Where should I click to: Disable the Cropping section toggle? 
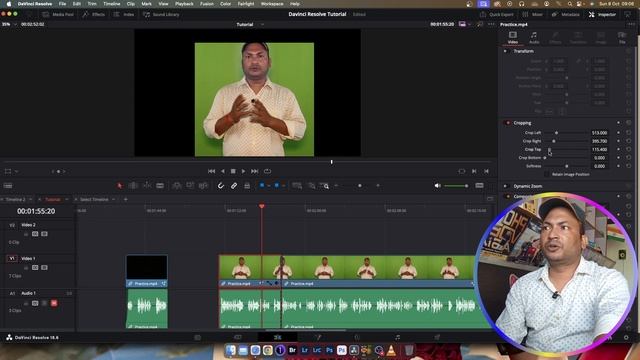508,123
